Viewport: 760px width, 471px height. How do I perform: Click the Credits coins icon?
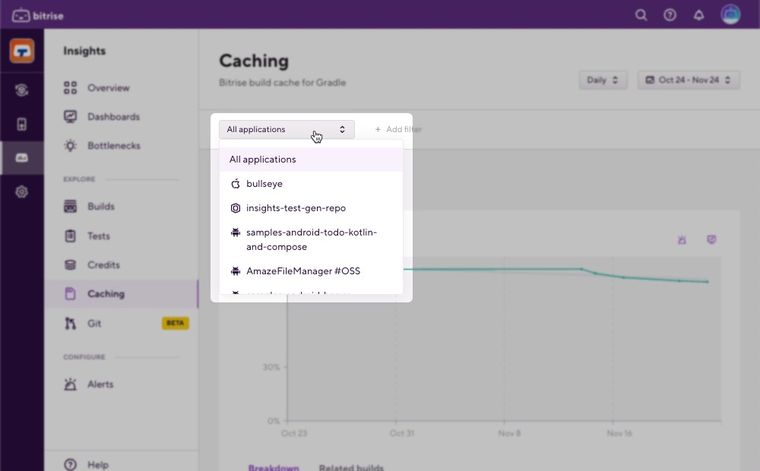click(70, 265)
